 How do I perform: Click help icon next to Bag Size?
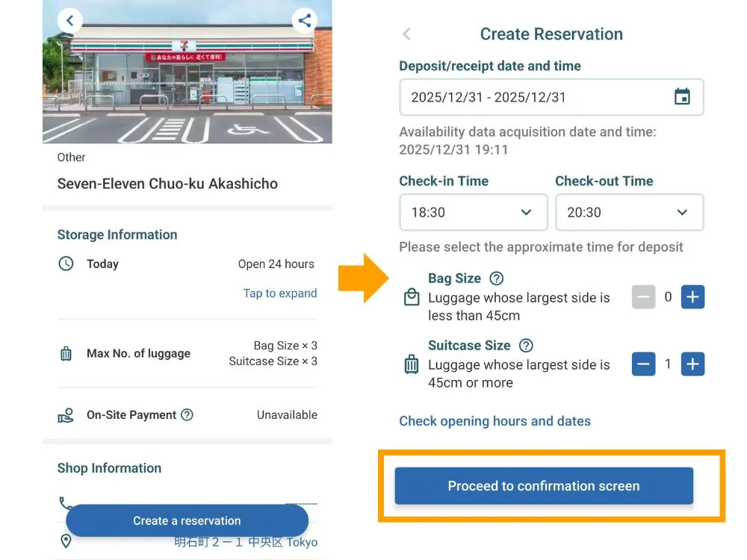[x=496, y=279]
